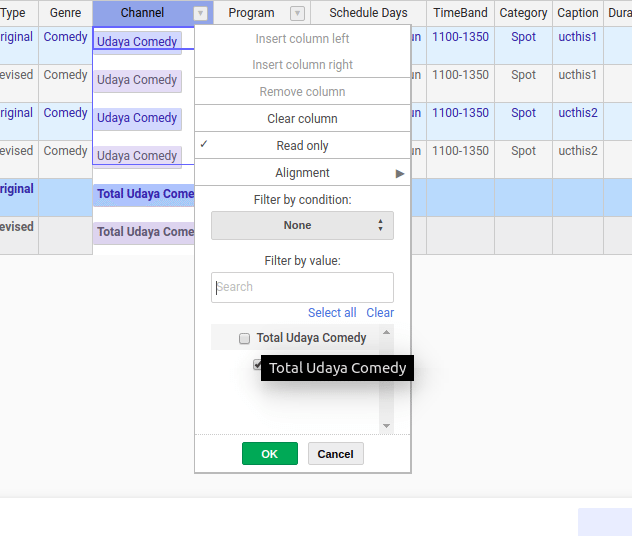
Task: Open the Filter by condition None selector
Action: click(302, 225)
